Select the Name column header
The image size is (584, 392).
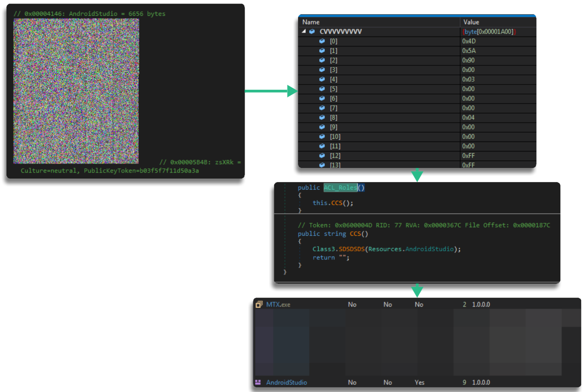pos(311,22)
